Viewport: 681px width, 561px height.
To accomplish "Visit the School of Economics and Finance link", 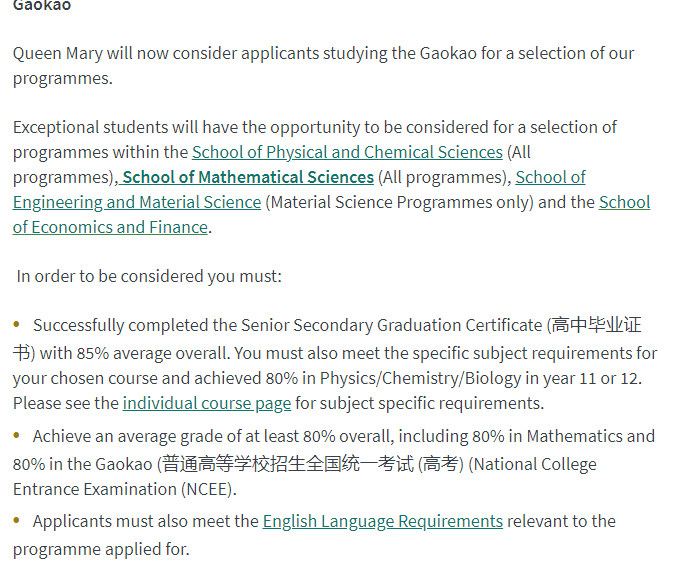I will pyautogui.click(x=110, y=227).
